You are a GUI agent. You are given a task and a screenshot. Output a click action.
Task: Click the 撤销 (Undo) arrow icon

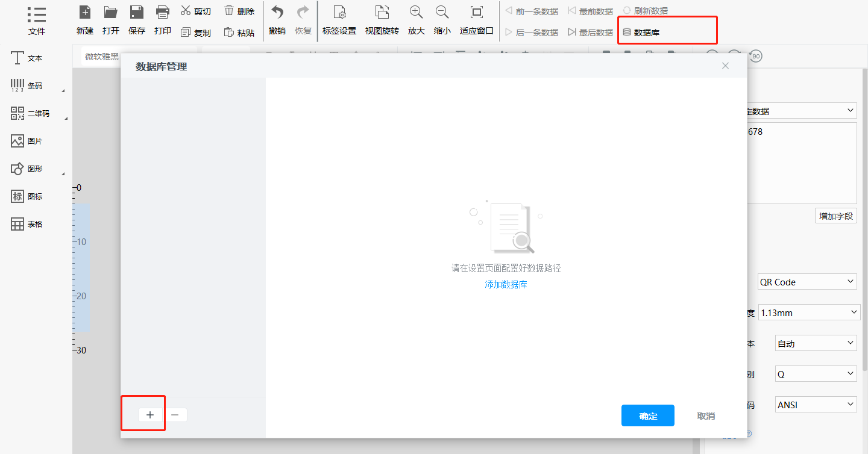coord(277,12)
